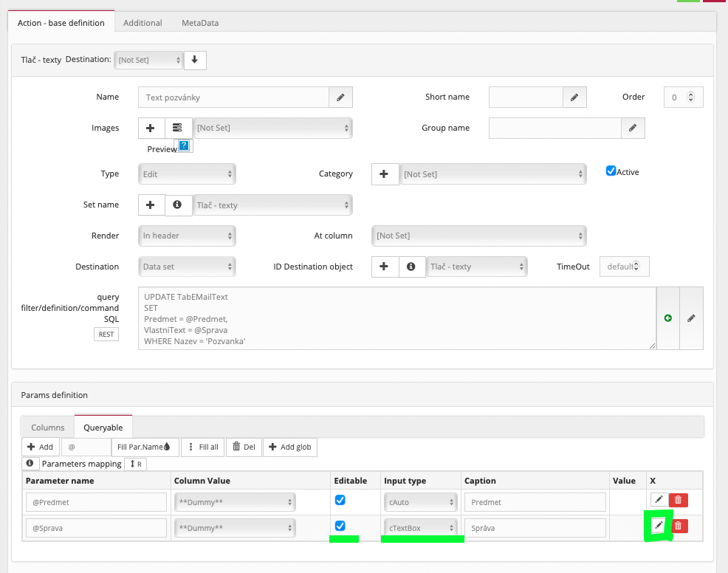
Task: Click the Fill all button
Action: (202, 447)
